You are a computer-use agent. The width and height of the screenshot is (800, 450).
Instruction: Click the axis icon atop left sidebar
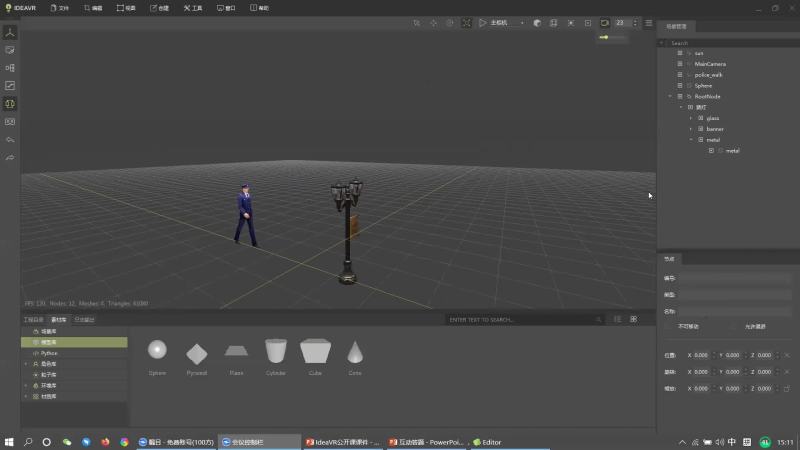pos(10,32)
